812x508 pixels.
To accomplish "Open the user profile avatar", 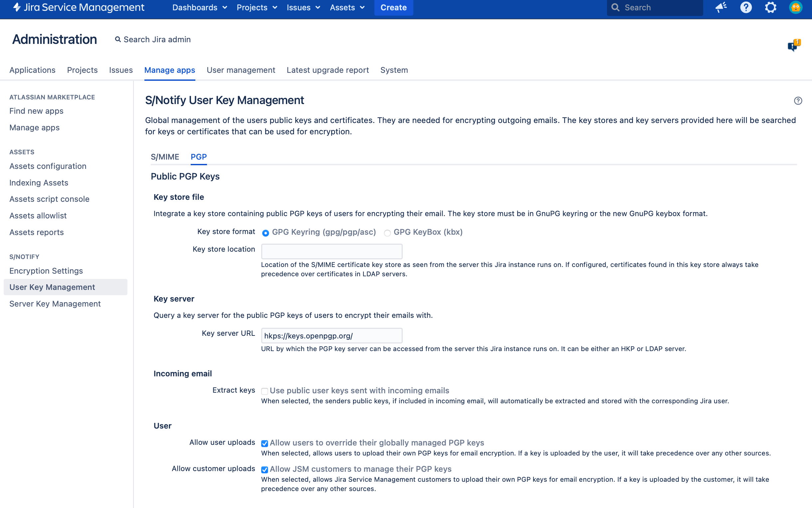I will pyautogui.click(x=795, y=7).
